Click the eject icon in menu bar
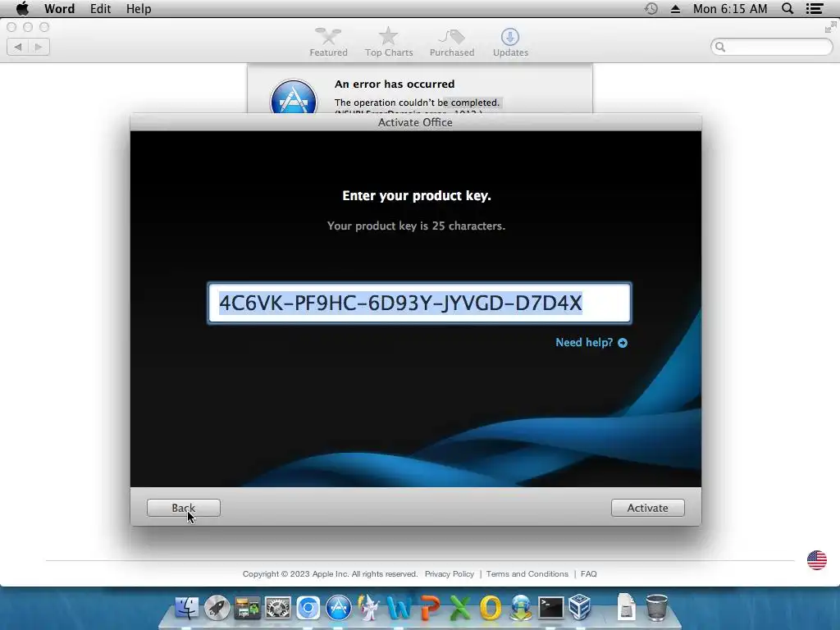 [x=676, y=8]
